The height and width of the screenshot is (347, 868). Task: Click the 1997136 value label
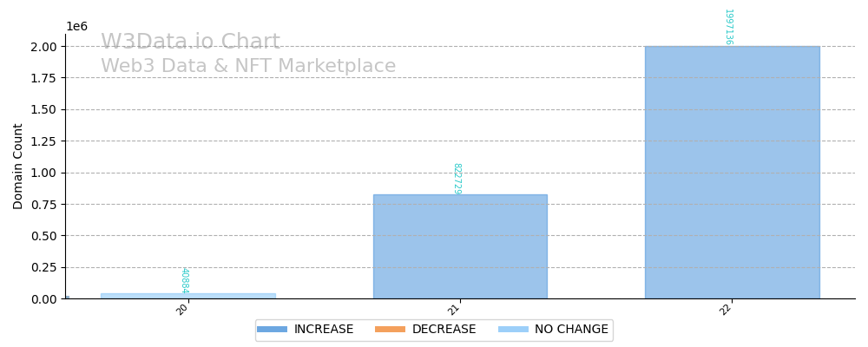[x=728, y=27]
